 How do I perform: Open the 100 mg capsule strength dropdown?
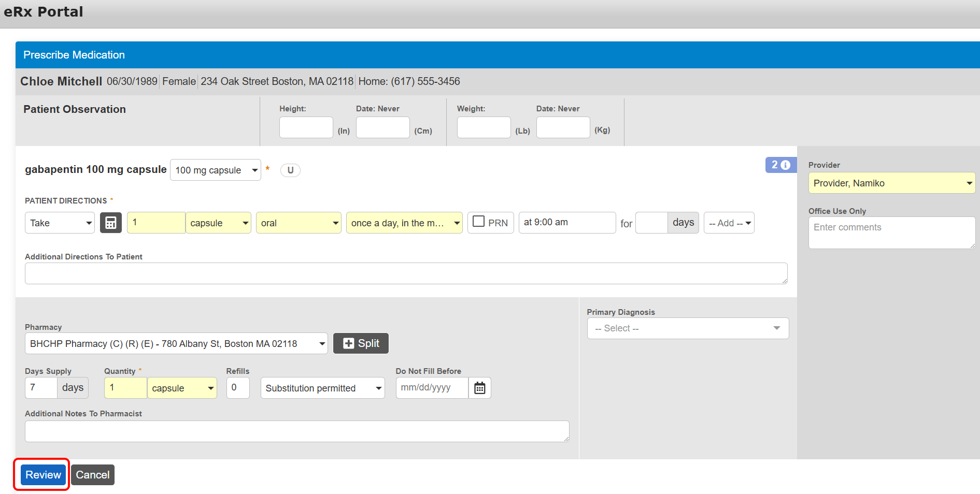pos(215,170)
